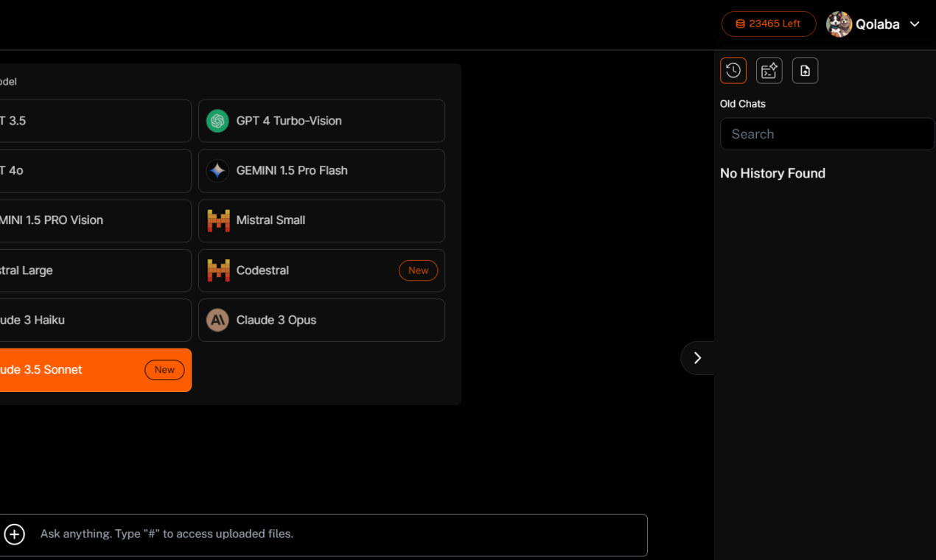Select the Mistral Small model
936x560 pixels.
[321, 220]
